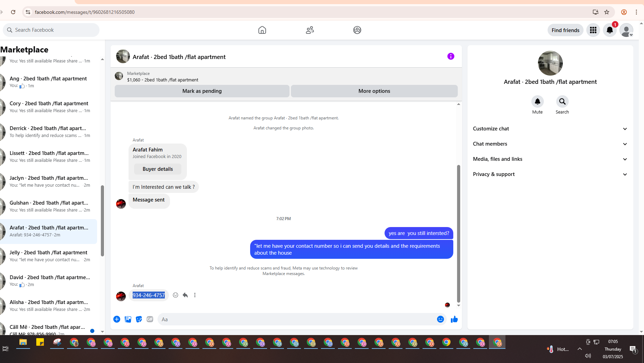
Task: Open the volume control in system tray
Action: point(588,356)
